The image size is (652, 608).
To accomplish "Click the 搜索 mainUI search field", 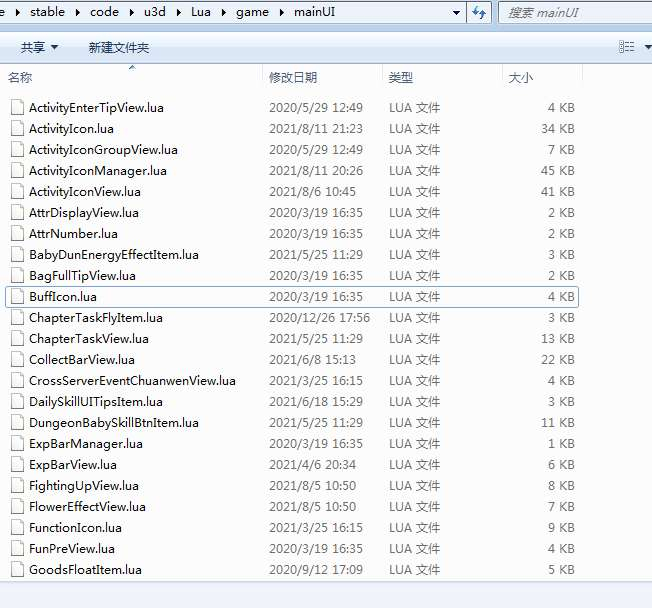I will pos(575,13).
